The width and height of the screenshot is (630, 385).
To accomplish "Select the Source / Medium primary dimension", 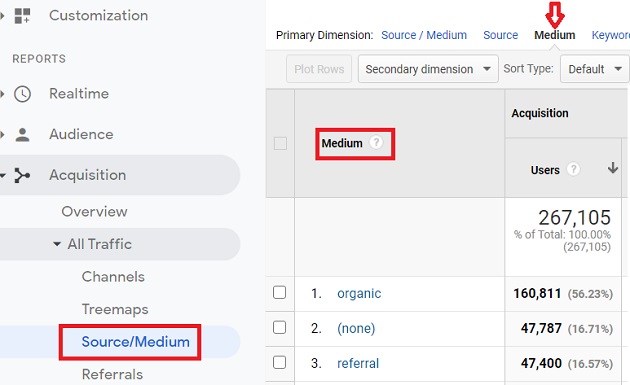I will tap(424, 35).
